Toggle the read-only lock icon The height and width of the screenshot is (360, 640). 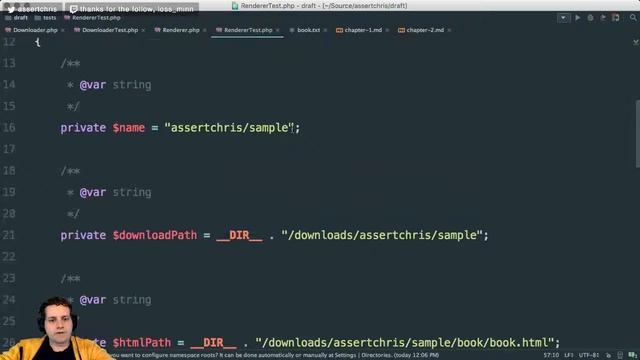pos(609,356)
